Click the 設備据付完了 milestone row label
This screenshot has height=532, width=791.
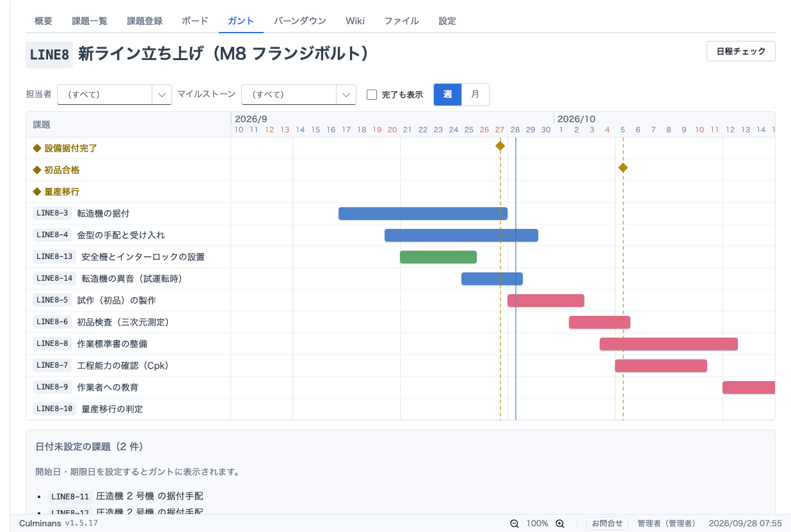(x=65, y=148)
